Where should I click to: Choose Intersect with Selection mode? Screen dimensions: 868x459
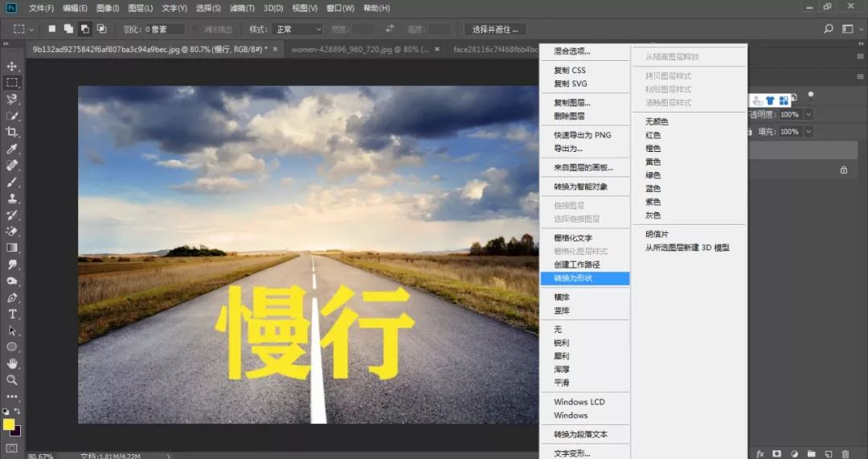101,29
